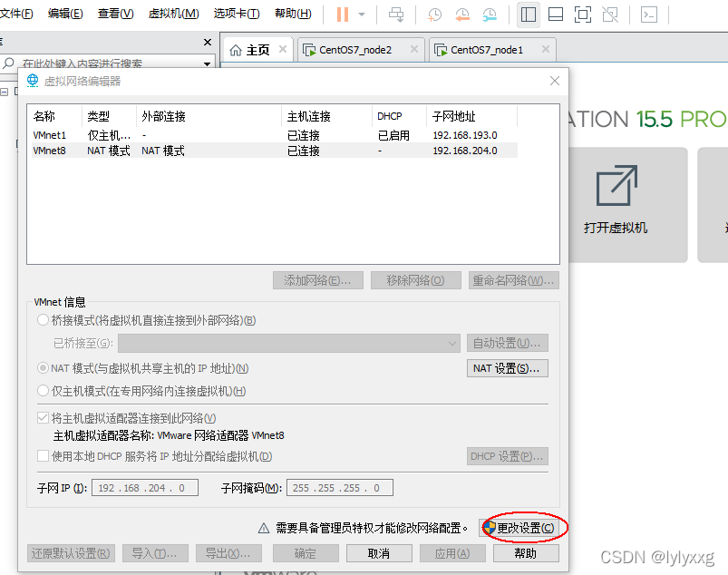This screenshot has width=728, height=575.
Task: Close the 虚拟网络编辑器 dialog
Action: (x=554, y=81)
